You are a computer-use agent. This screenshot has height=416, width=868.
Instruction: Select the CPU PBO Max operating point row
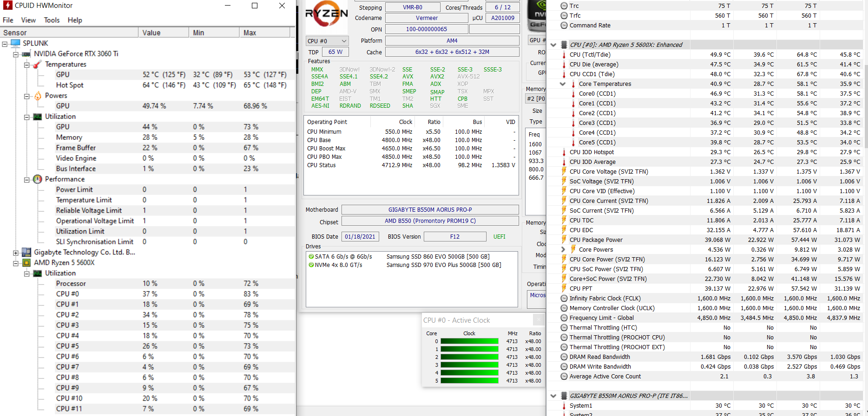click(411, 157)
